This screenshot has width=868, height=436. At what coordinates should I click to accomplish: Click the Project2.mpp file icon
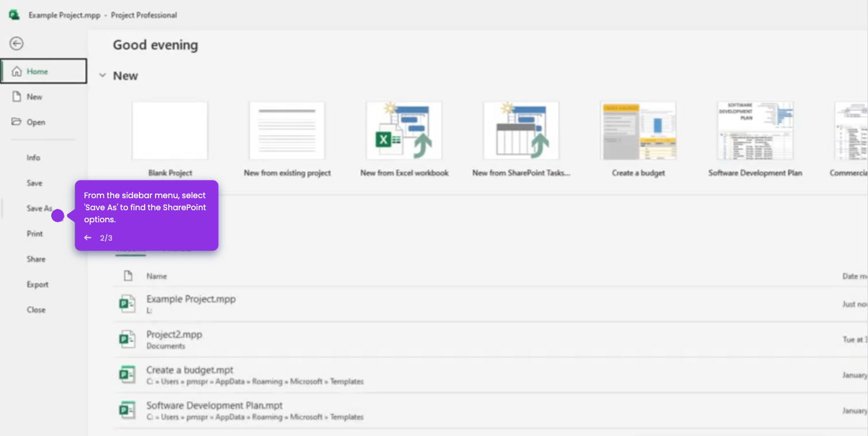(127, 339)
